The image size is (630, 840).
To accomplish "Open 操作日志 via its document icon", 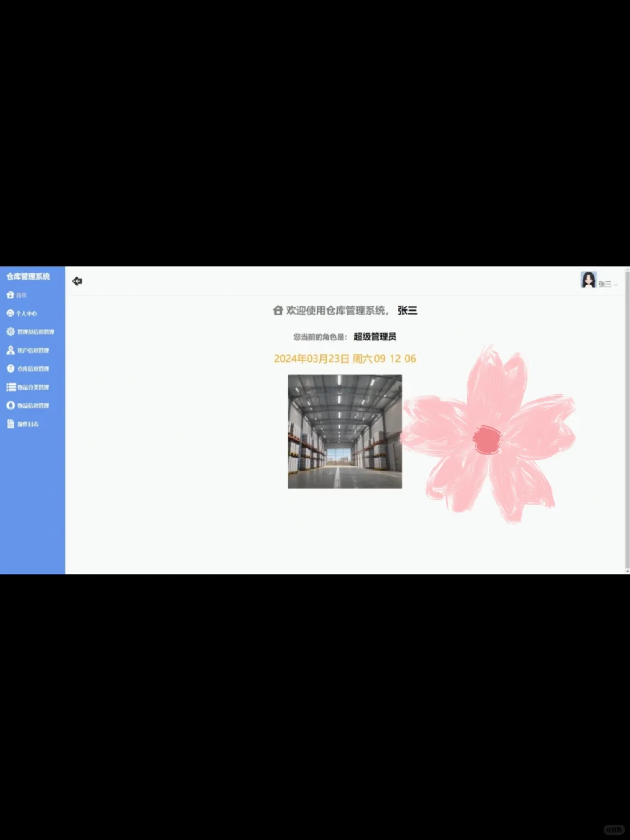I will coord(10,424).
